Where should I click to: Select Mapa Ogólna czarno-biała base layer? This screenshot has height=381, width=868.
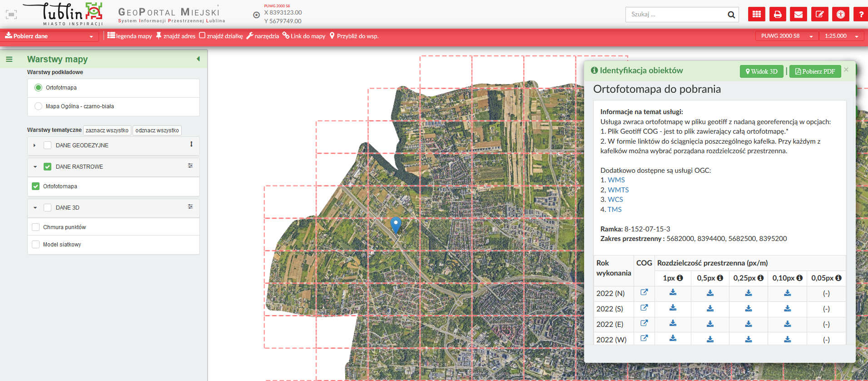pos(39,106)
